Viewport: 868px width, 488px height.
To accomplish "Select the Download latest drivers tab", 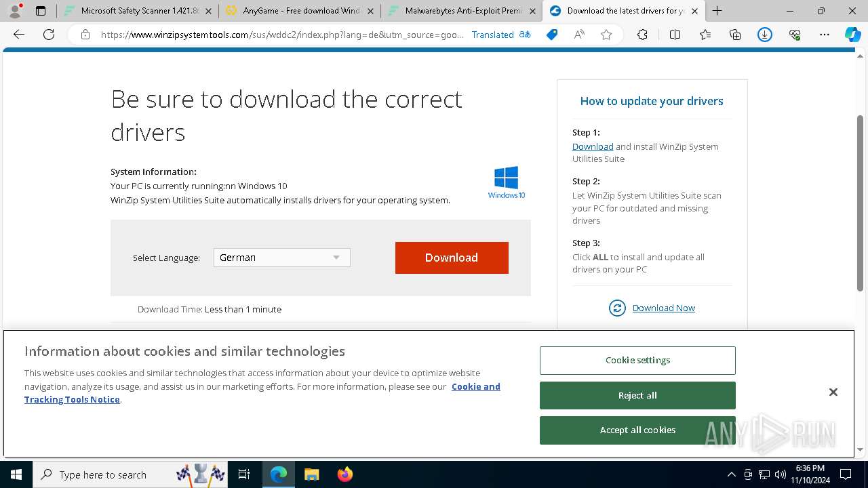I will (x=624, y=11).
